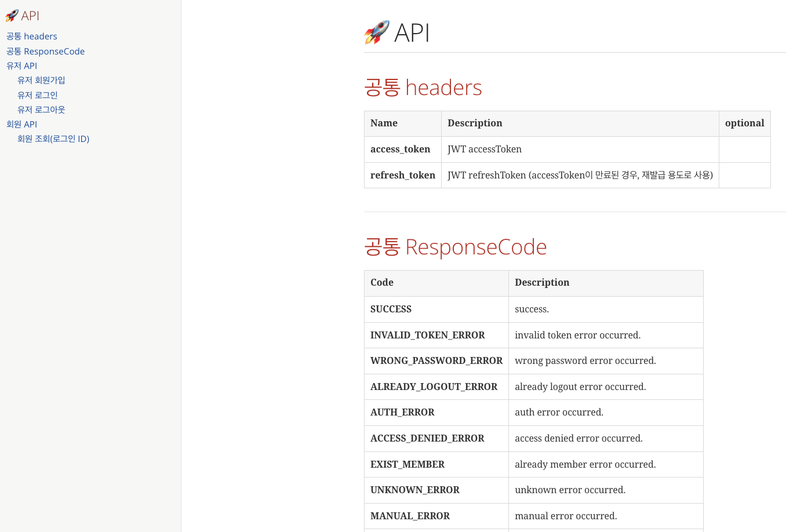Click the access_token table cell
The image size is (786, 532).
pyautogui.click(x=401, y=150)
